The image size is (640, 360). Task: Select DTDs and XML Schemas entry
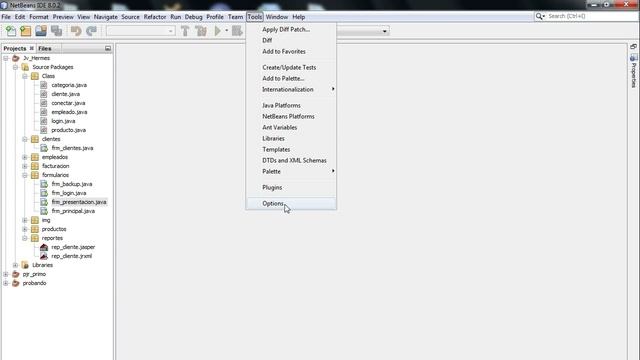[x=291, y=160]
